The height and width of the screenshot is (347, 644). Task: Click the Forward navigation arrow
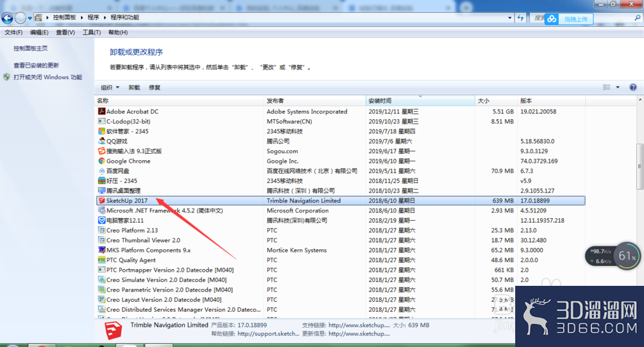click(20, 18)
